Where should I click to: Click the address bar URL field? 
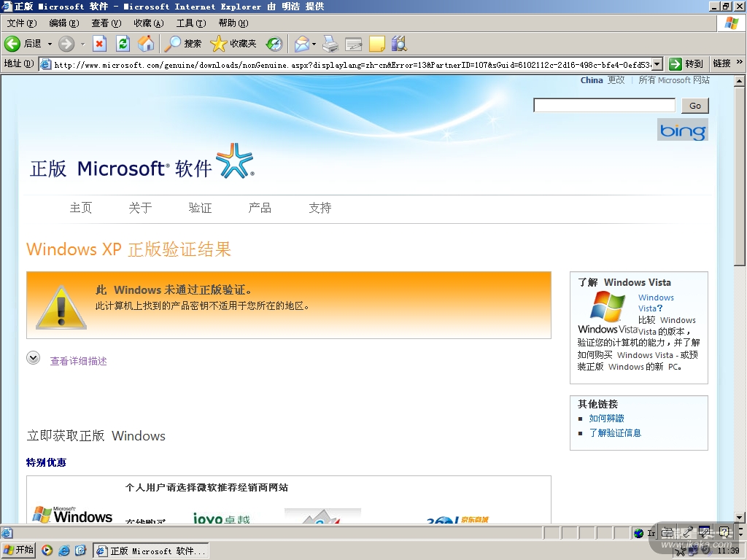coord(352,64)
